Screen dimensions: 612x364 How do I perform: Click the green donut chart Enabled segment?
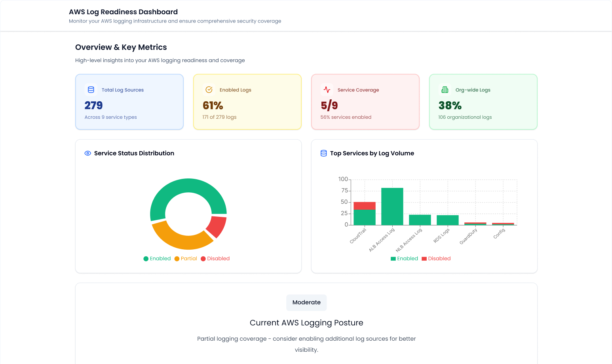188,185
